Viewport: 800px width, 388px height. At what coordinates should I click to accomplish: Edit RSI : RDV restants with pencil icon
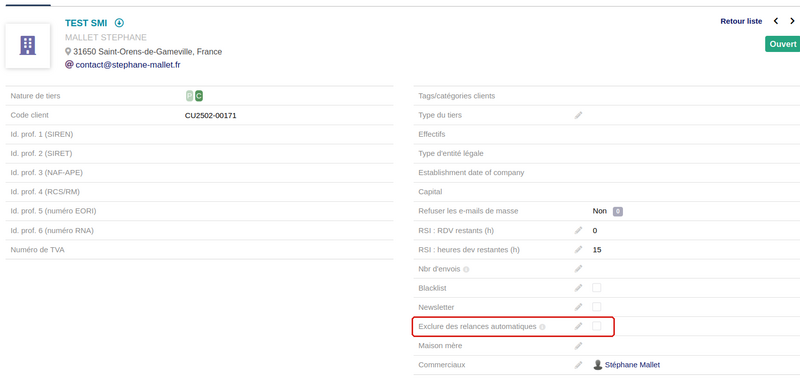578,230
